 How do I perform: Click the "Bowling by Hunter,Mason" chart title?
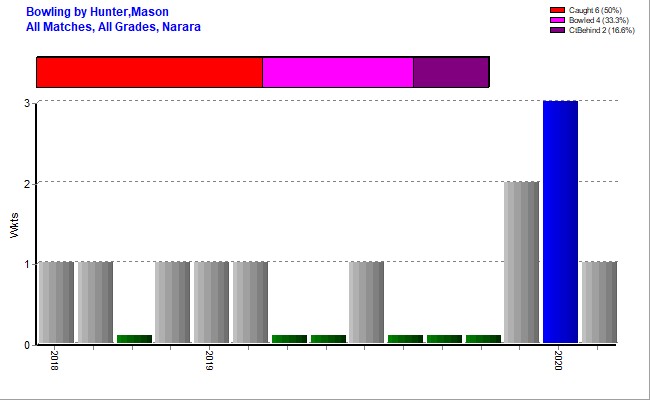point(97,12)
